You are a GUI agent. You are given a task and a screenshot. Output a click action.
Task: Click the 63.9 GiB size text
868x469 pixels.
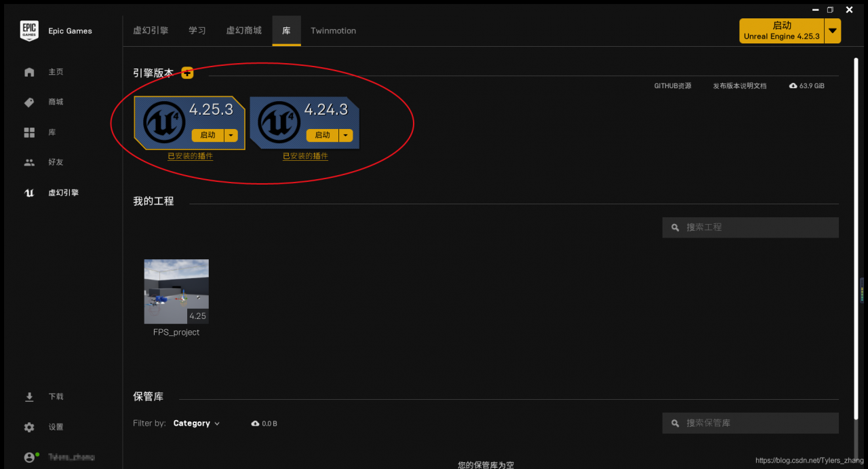pyautogui.click(x=812, y=86)
